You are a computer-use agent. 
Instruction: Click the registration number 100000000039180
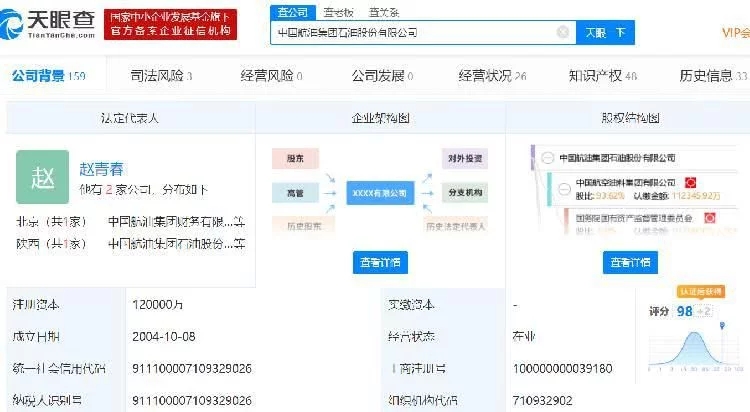point(562,368)
